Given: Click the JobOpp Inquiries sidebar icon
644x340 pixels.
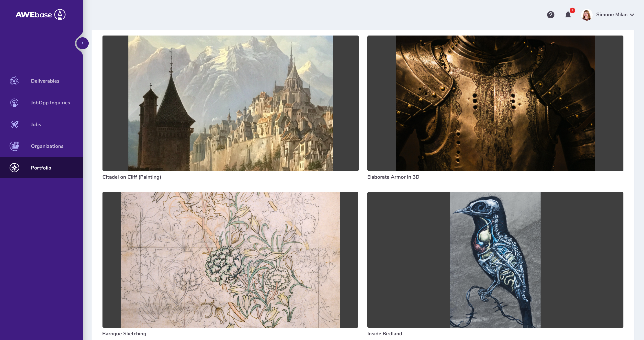Looking at the screenshot, I should (14, 103).
